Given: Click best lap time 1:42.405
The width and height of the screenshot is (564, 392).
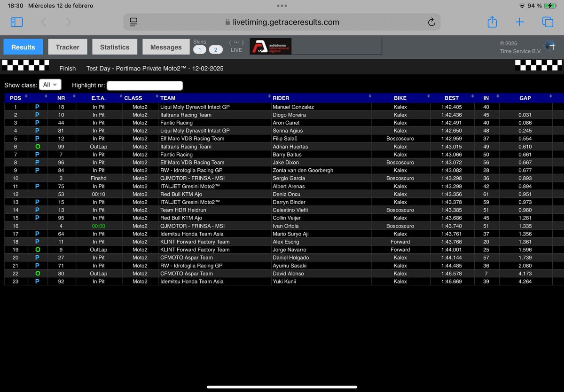Looking at the screenshot, I should (x=452, y=107).
